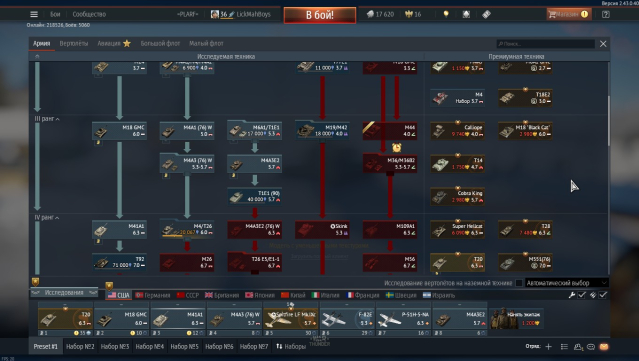The height and width of the screenshot is (361, 639).
Task: Select the Spitfire LF Mk.IXc crew slot
Action: pyautogui.click(x=291, y=319)
